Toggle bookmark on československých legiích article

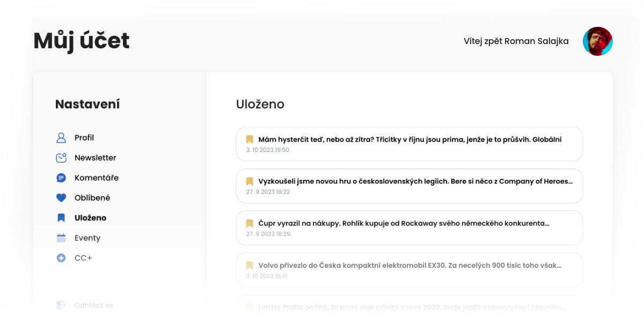point(250,181)
